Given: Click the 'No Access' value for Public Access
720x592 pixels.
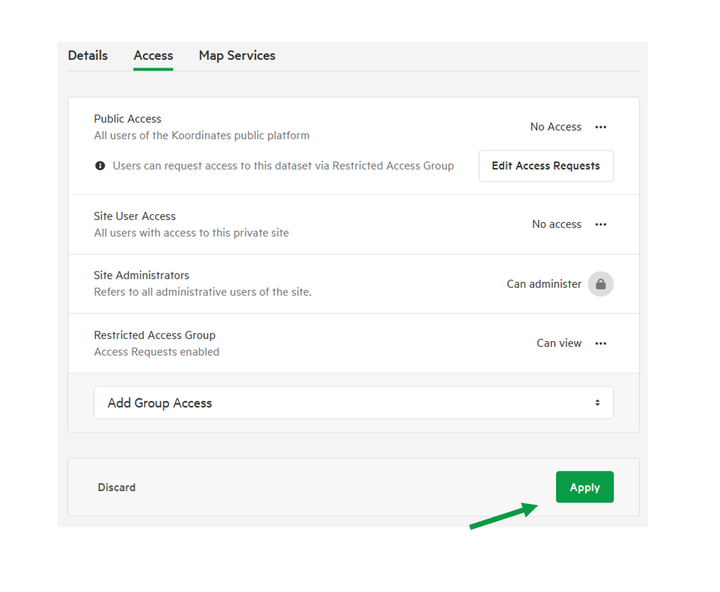Looking at the screenshot, I should coord(556,127).
